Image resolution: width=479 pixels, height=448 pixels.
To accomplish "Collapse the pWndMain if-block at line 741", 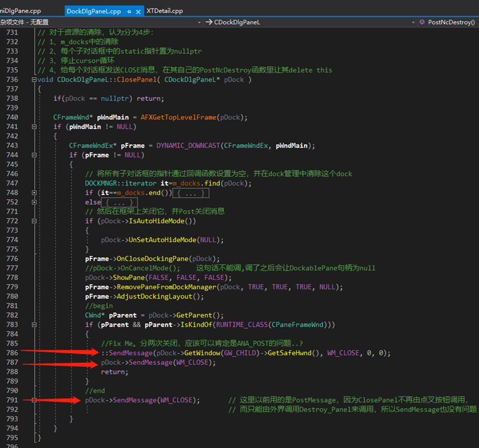I will click(34, 127).
